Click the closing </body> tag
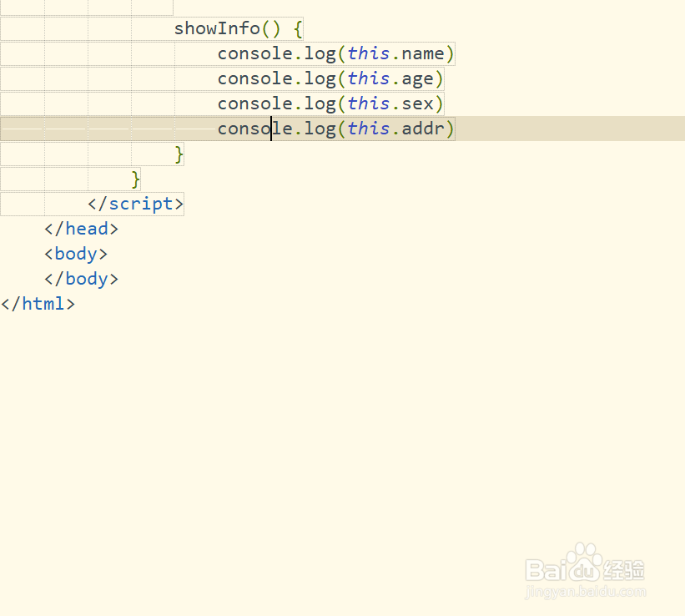The image size is (685, 616). (x=81, y=279)
